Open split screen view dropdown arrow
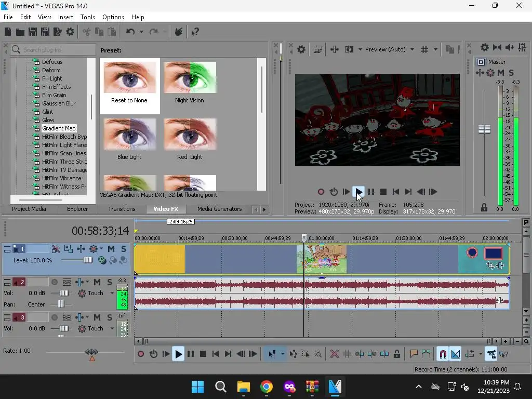532x399 pixels. 360,49
